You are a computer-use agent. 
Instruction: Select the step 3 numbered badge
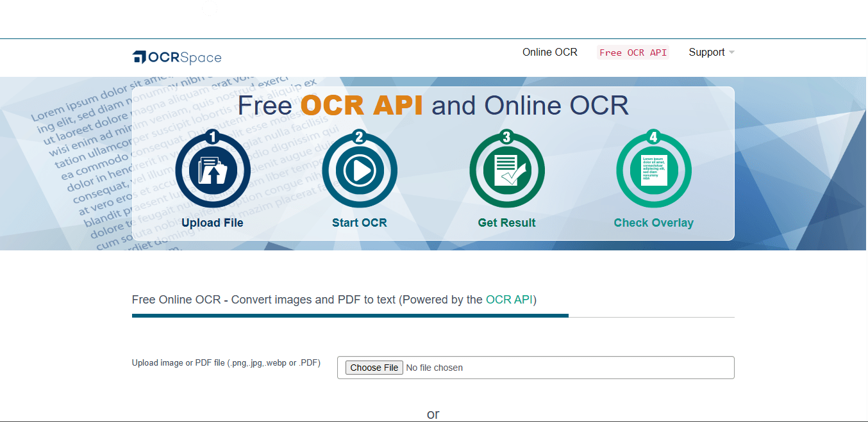click(506, 135)
